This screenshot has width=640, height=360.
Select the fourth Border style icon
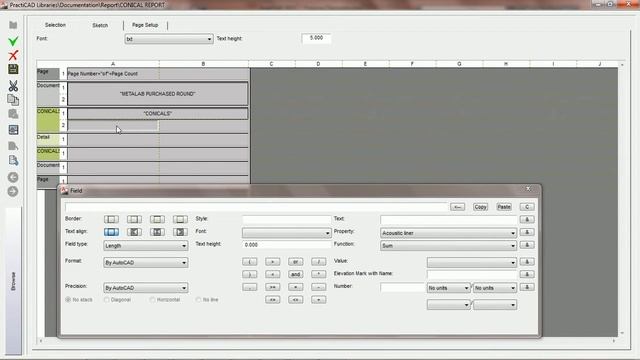point(180,219)
